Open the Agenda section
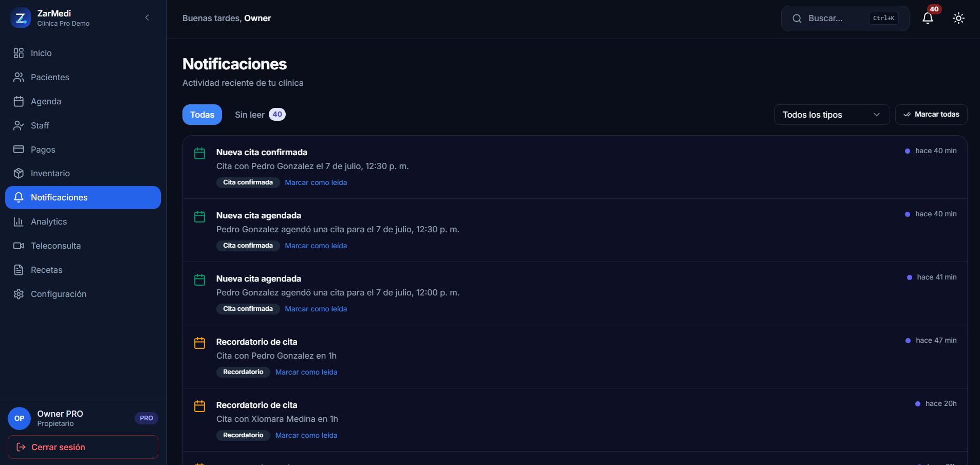The image size is (980, 465). (x=83, y=101)
